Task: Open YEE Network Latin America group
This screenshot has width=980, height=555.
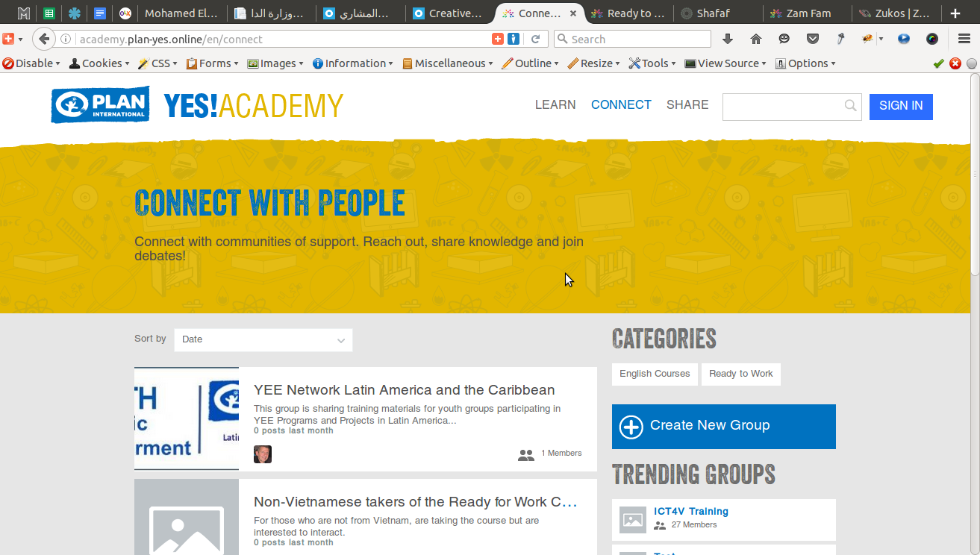Action: (x=405, y=390)
